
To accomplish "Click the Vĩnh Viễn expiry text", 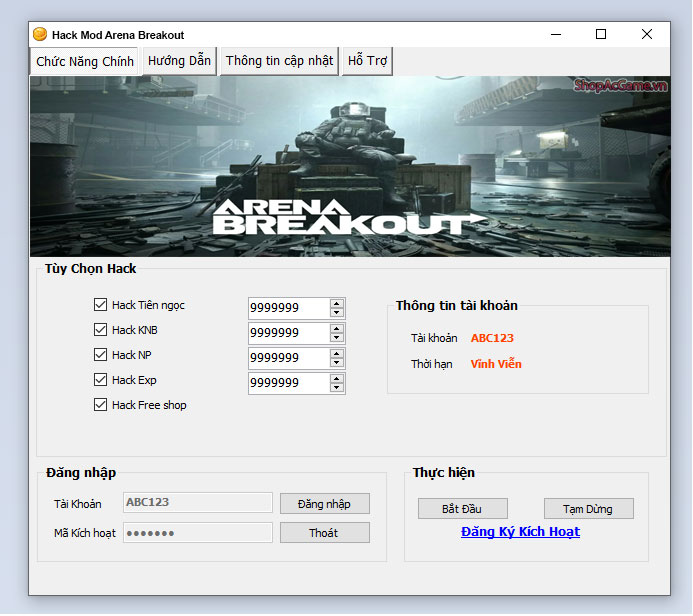I will tap(496, 364).
